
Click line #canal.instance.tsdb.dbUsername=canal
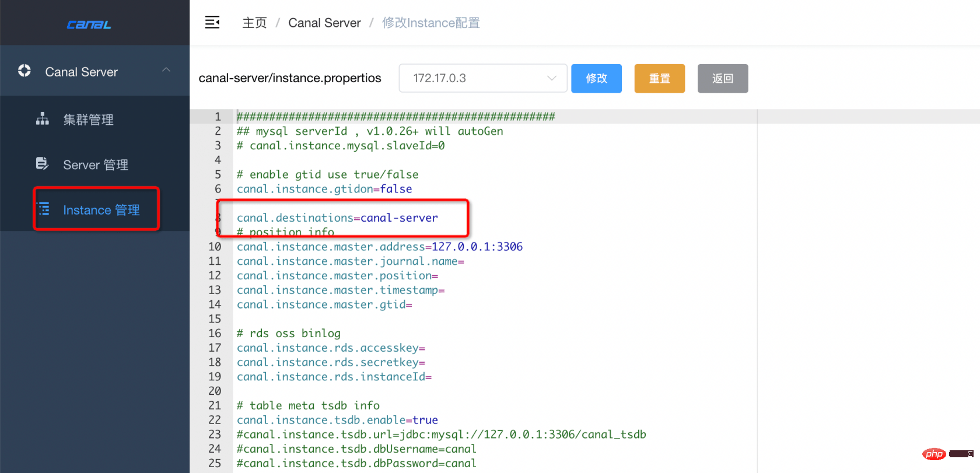(356, 449)
